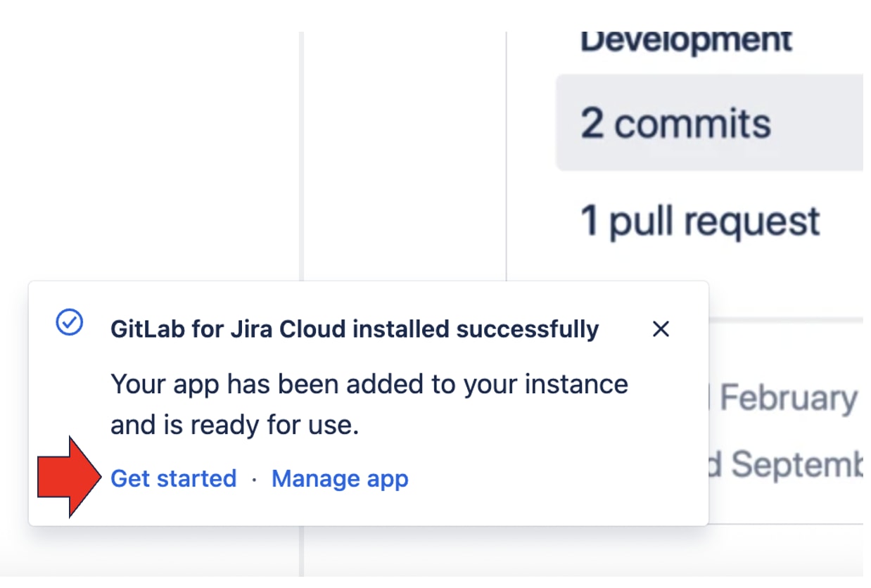Screen dimensions: 871x588
Task: Click the 'and is ready for use.' line
Action: [x=235, y=425]
